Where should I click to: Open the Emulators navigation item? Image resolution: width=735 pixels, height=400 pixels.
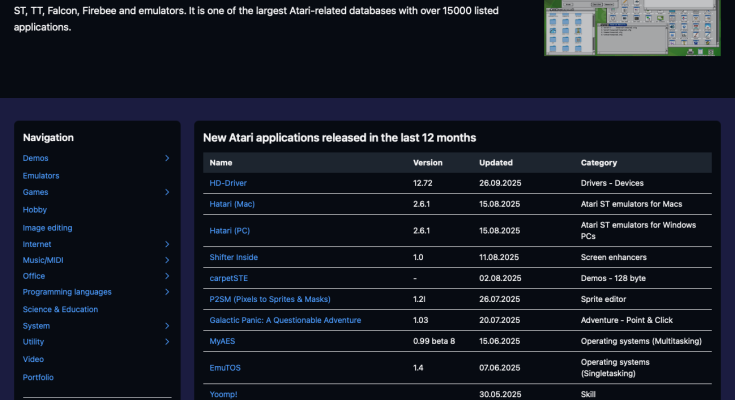click(41, 176)
